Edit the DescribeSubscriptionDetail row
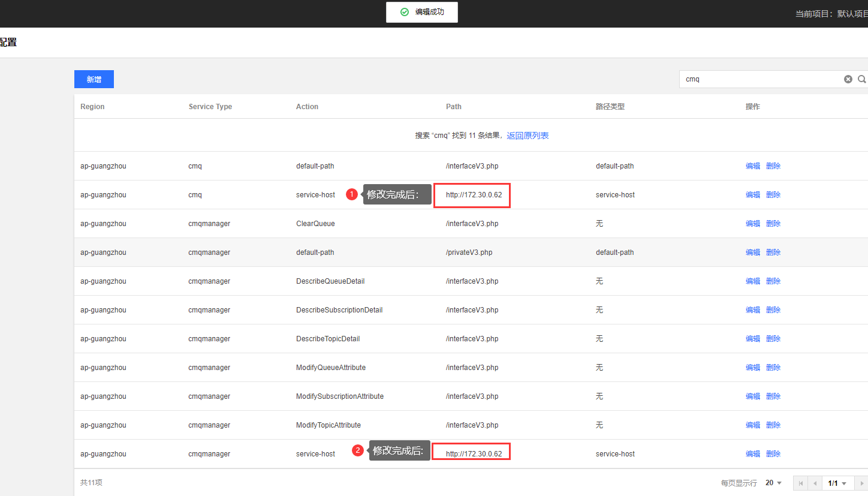 (753, 310)
